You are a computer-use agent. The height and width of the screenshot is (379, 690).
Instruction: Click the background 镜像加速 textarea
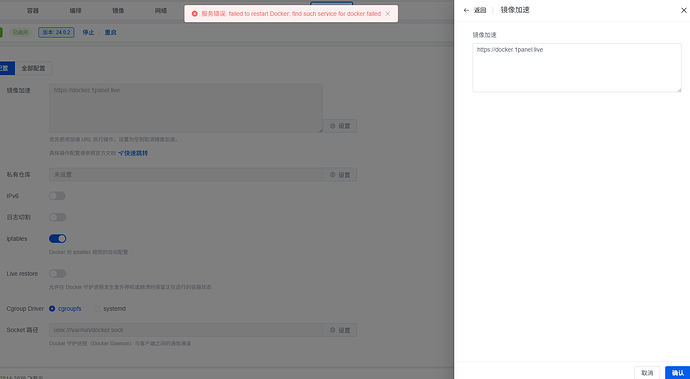[186, 108]
